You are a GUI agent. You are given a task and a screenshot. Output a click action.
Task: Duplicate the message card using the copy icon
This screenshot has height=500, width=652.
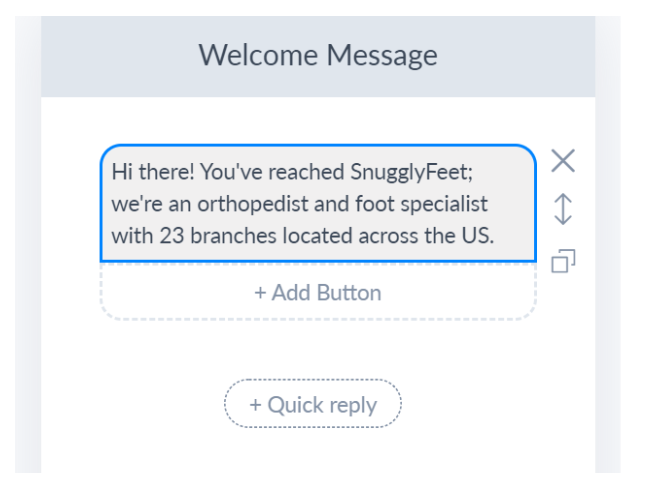click(563, 261)
